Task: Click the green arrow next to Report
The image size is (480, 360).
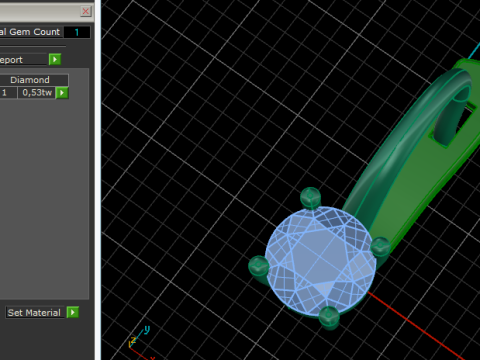Action: pyautogui.click(x=55, y=60)
